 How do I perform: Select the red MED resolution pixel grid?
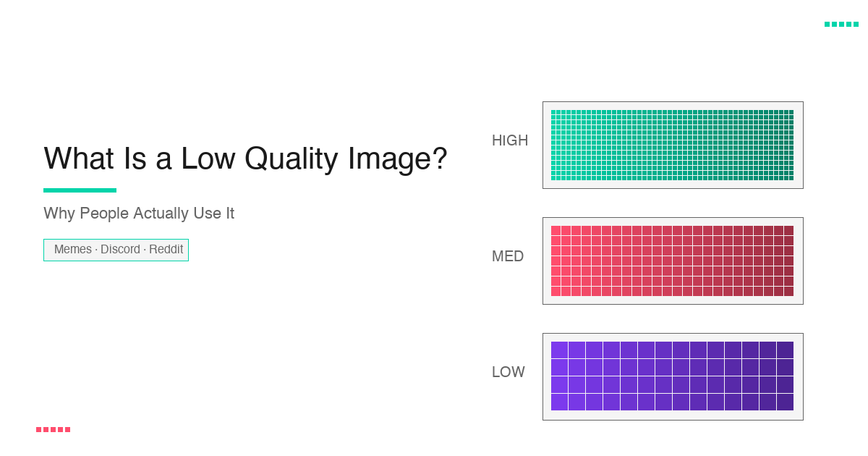coord(672,261)
